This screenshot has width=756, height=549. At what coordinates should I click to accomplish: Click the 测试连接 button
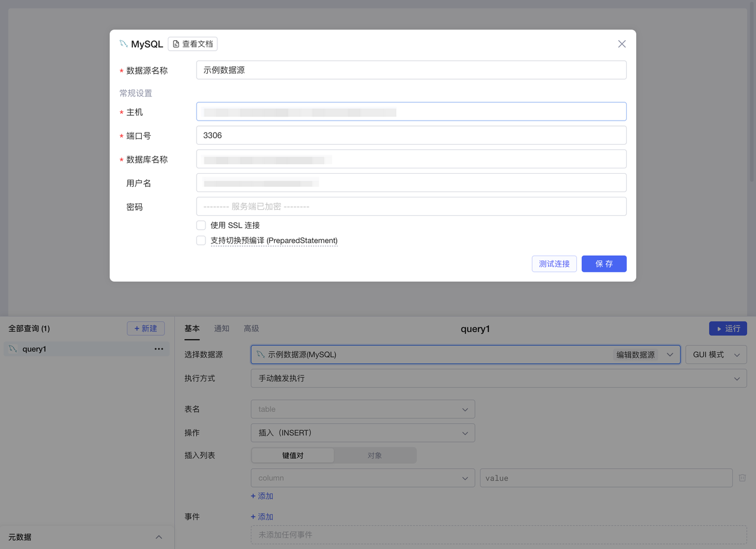click(x=554, y=264)
